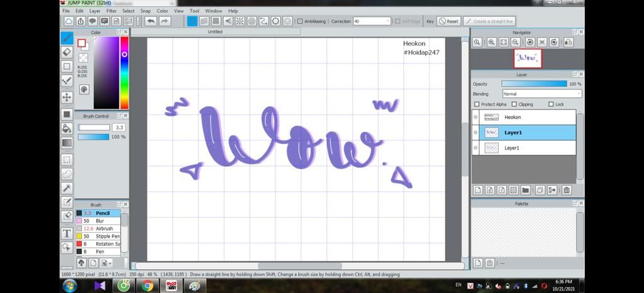The height and width of the screenshot is (293, 644).
Task: Zoom in using Navigator magnifier plus
Action: (492, 42)
